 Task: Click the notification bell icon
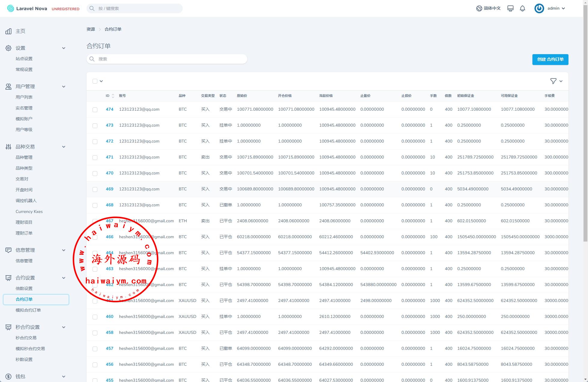coord(522,8)
